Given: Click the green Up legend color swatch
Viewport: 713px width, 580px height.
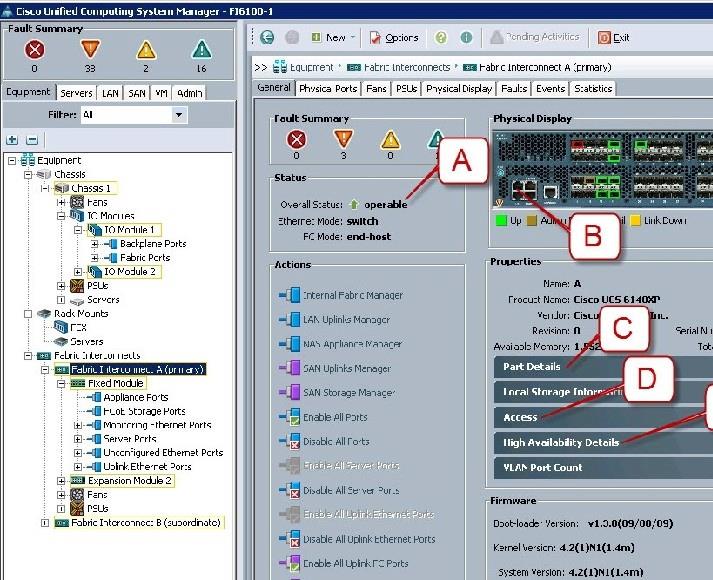Looking at the screenshot, I should coord(501,219).
